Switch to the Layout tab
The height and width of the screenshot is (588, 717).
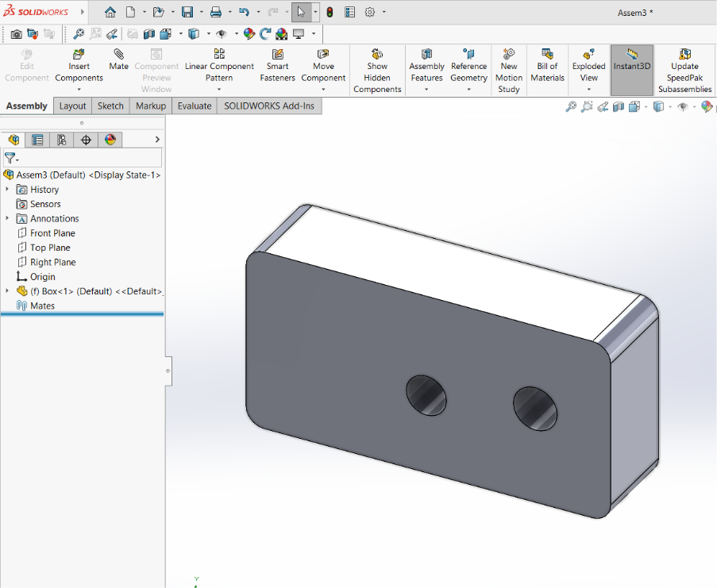click(73, 106)
